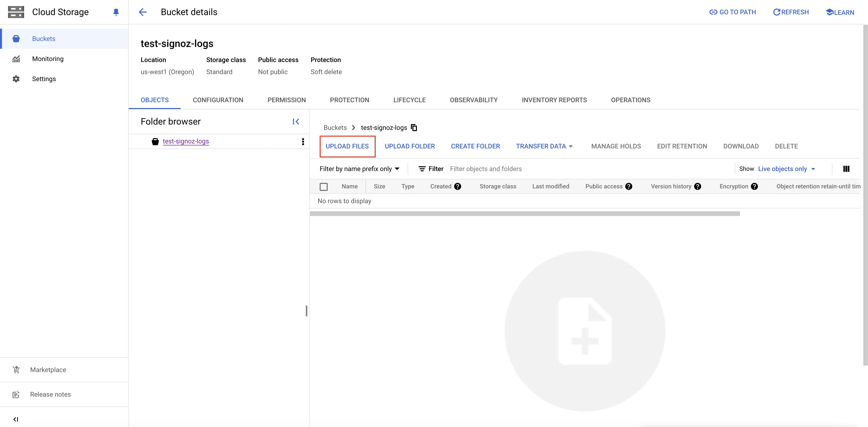868x427 pixels.
Task: Click the folder browser resize handle
Action: [306, 311]
